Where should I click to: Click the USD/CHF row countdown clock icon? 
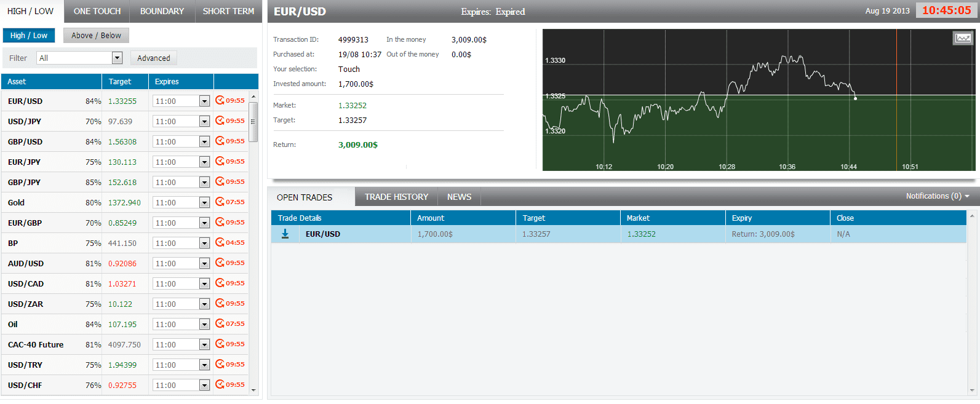click(x=220, y=384)
